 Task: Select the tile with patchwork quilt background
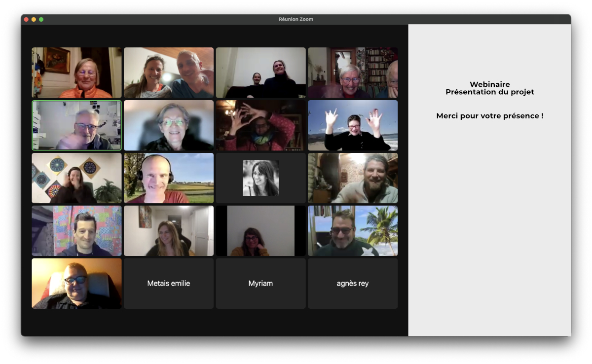76,231
